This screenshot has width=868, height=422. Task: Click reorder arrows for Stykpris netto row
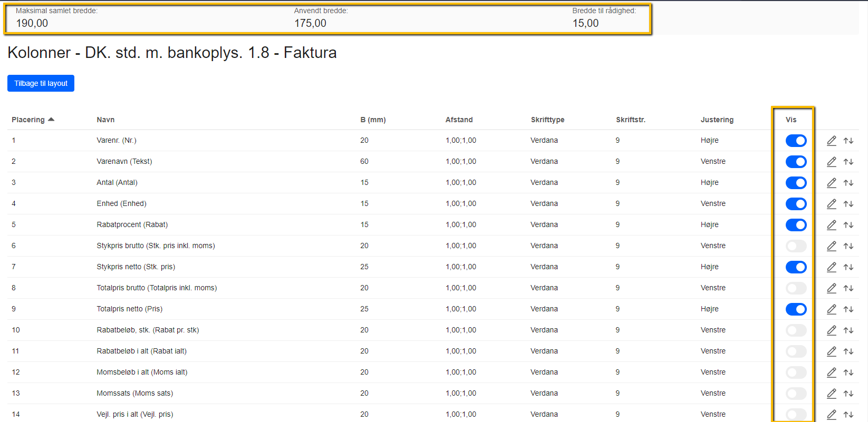(x=848, y=267)
